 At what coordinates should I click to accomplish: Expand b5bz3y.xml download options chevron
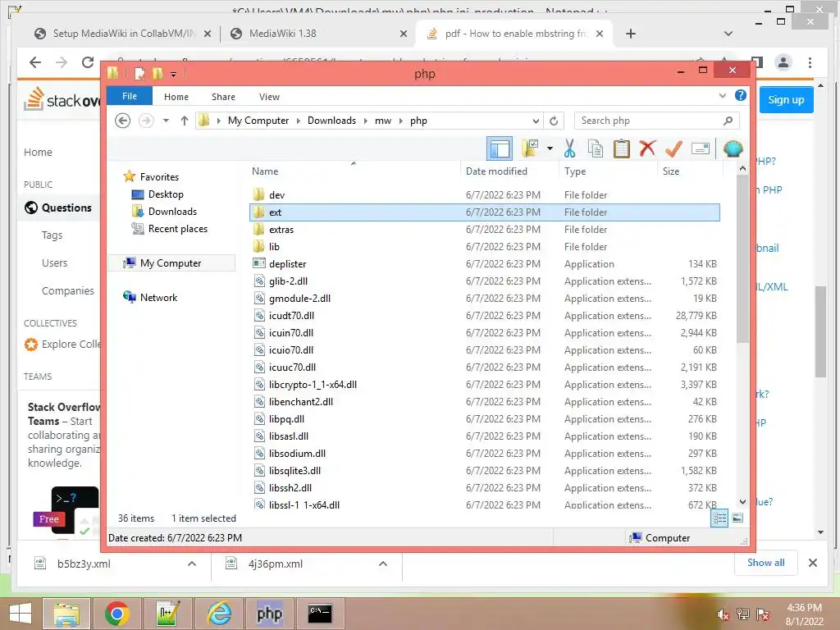(x=192, y=564)
